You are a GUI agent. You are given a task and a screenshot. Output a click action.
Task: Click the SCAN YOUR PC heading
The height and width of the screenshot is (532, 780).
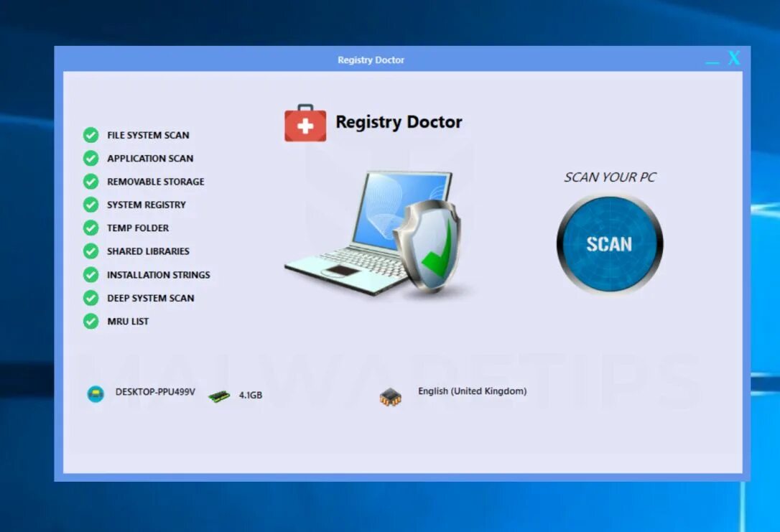pos(610,177)
